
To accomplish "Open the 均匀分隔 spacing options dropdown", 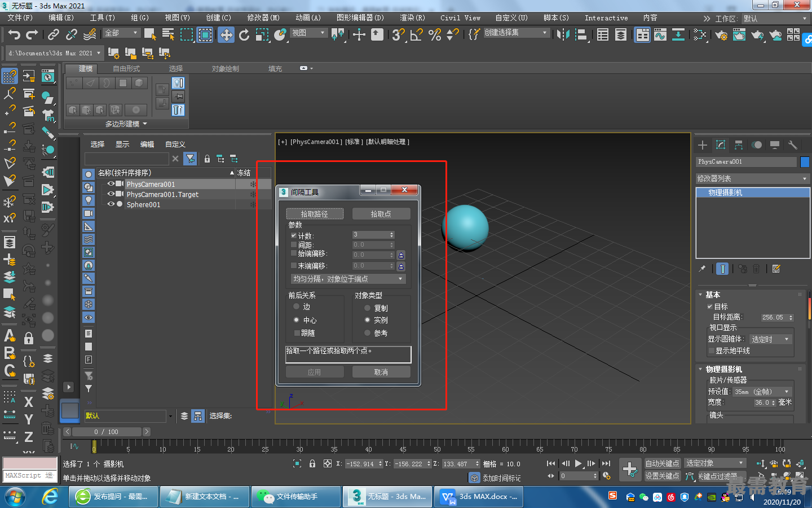I will (348, 279).
